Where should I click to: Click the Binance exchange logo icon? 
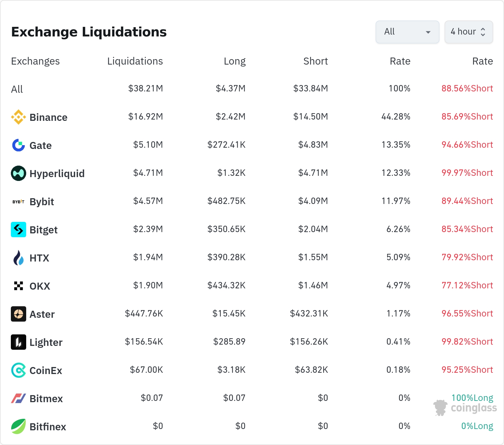[19, 117]
